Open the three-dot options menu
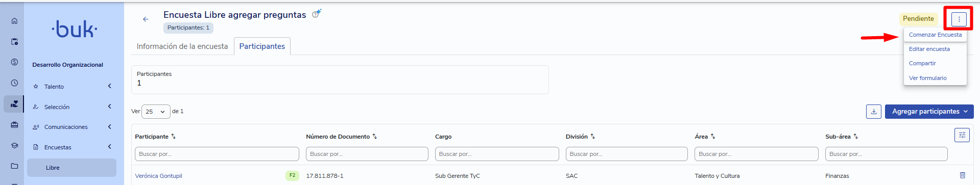 pos(959,19)
